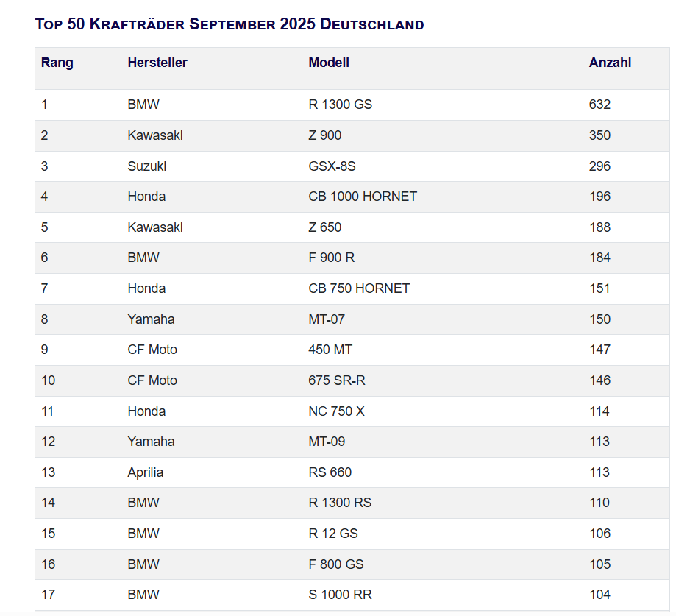Click the 450 MT model cell
The image size is (676, 616).
click(x=330, y=350)
